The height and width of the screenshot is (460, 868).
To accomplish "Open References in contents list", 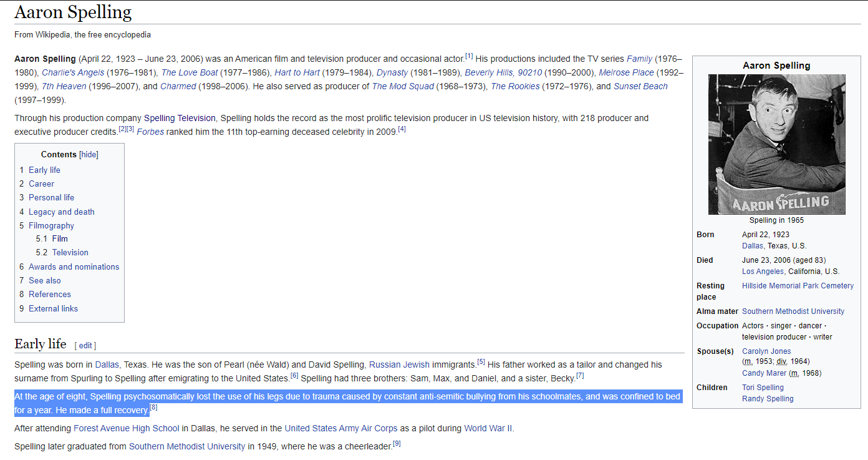I will coord(50,294).
